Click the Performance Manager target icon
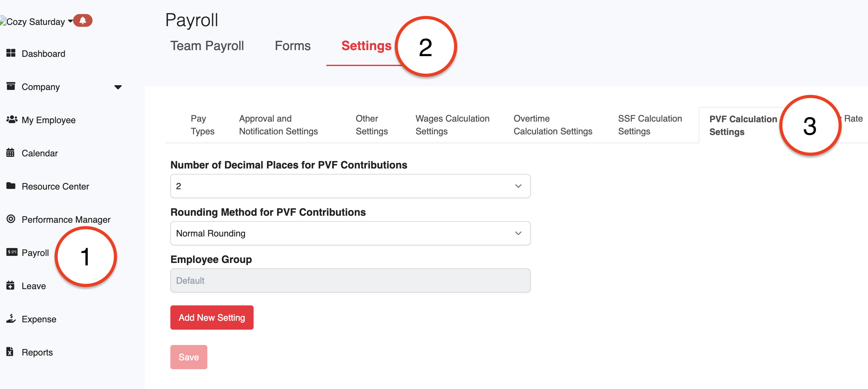 point(11,219)
